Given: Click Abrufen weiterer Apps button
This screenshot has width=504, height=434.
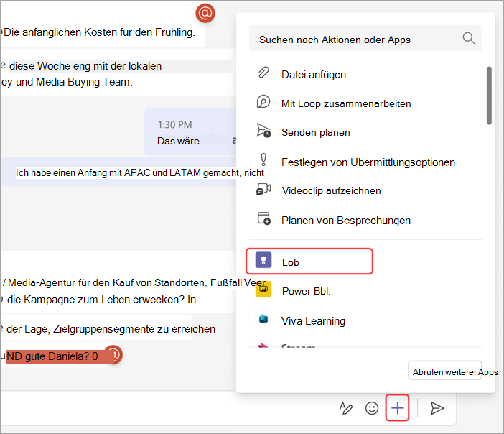Looking at the screenshot, I should pos(445,370).
